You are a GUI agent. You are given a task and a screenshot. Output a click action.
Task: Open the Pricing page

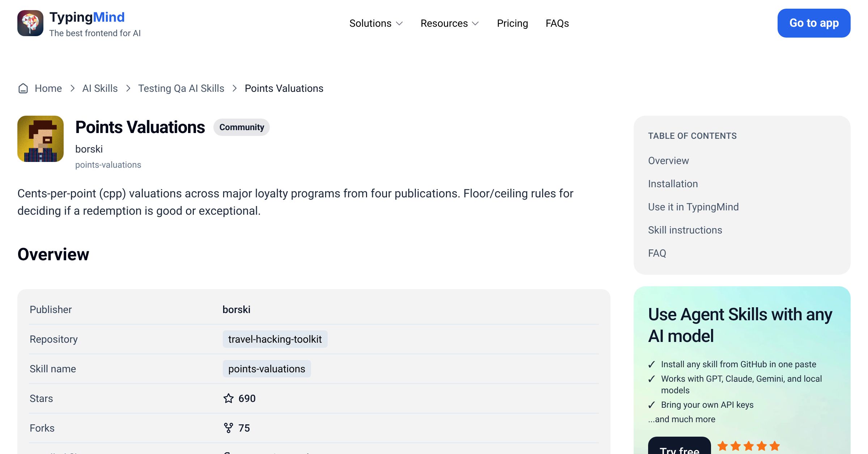pos(512,23)
